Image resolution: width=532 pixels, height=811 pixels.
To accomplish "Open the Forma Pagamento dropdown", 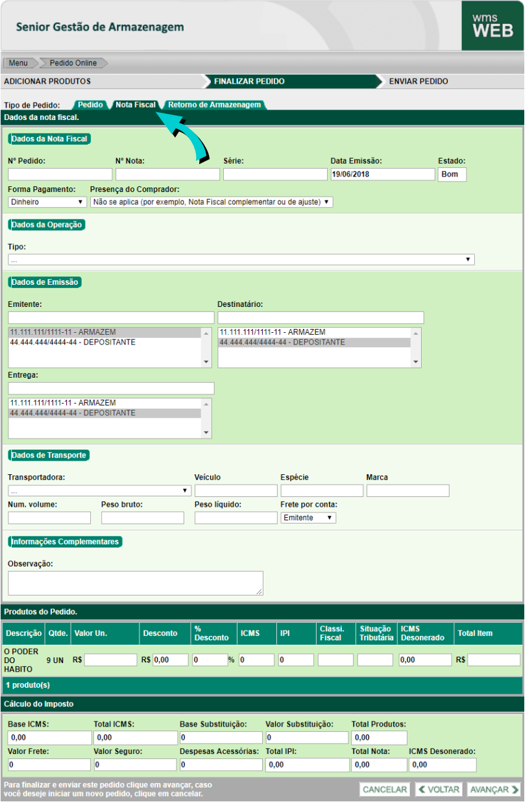I will click(x=47, y=202).
